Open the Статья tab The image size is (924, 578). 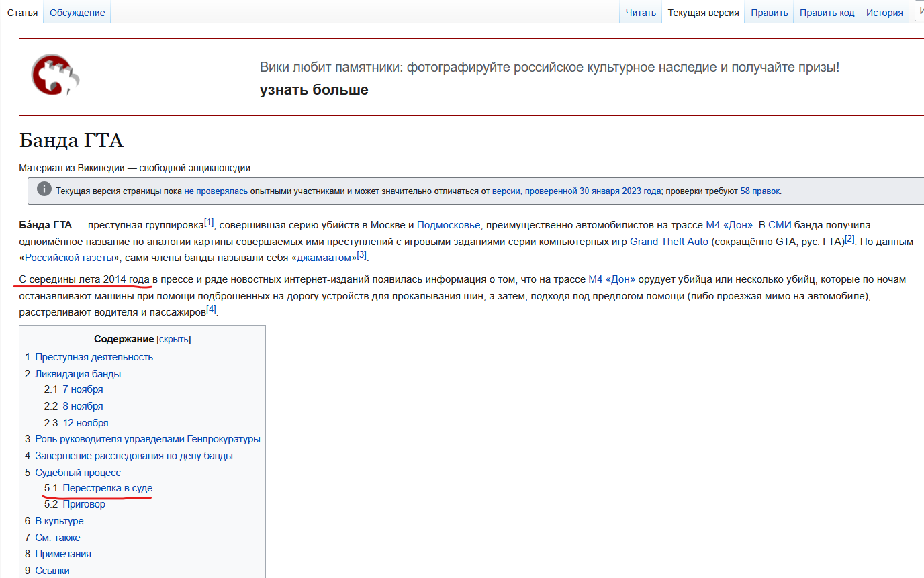[22, 13]
